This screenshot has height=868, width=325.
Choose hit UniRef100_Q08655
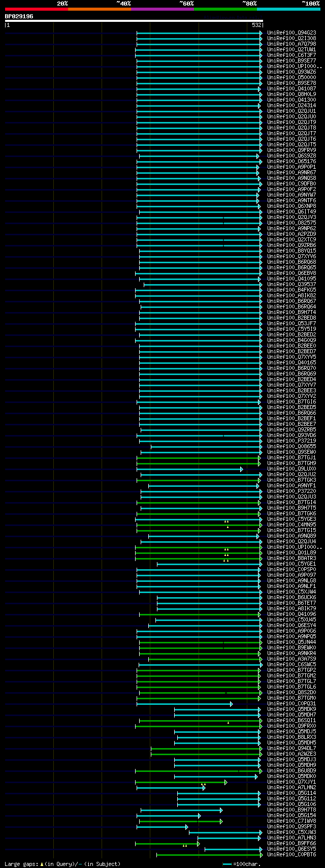[291, 446]
